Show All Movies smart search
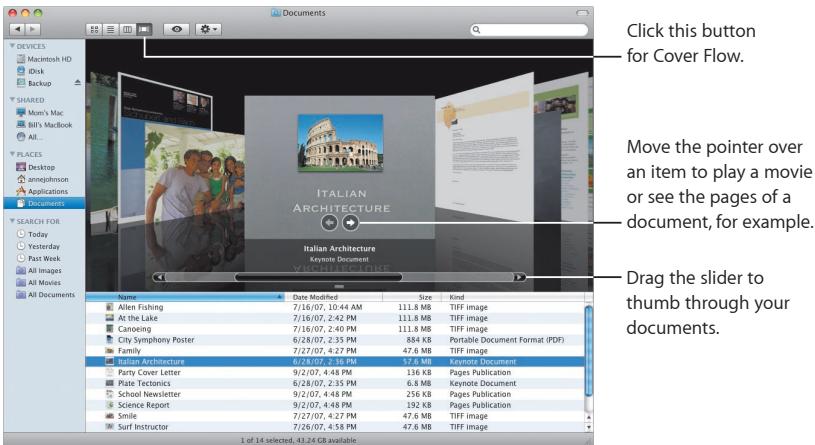The height and width of the screenshot is (445, 815). pyautogui.click(x=38, y=282)
